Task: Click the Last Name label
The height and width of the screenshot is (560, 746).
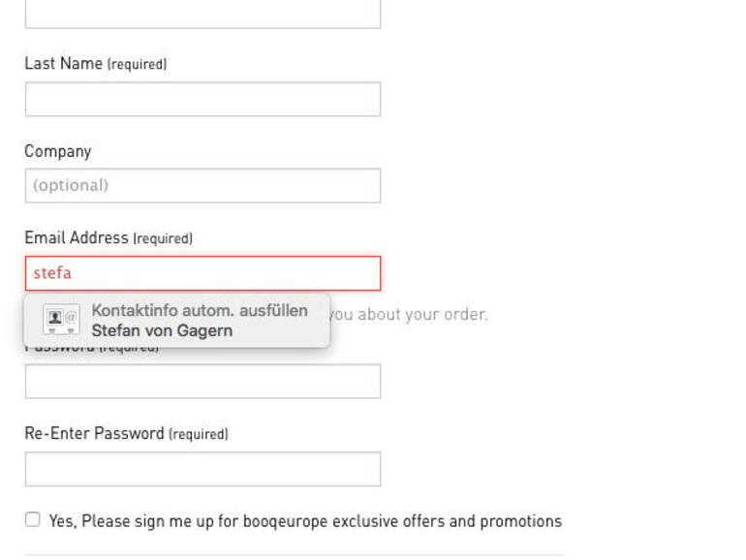Action: tap(63, 64)
